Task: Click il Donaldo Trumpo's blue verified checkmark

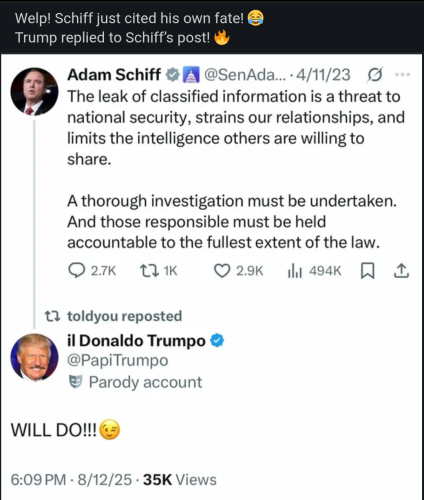Action: 217,341
